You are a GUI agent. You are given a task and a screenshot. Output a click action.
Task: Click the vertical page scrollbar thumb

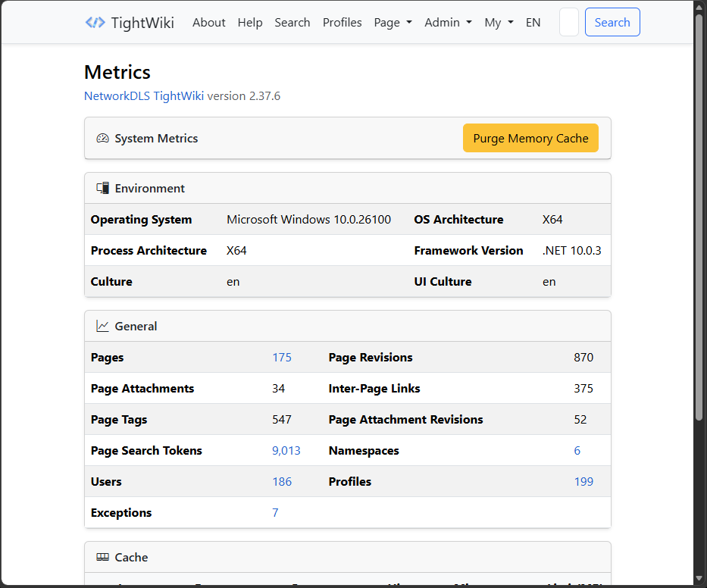699,217
